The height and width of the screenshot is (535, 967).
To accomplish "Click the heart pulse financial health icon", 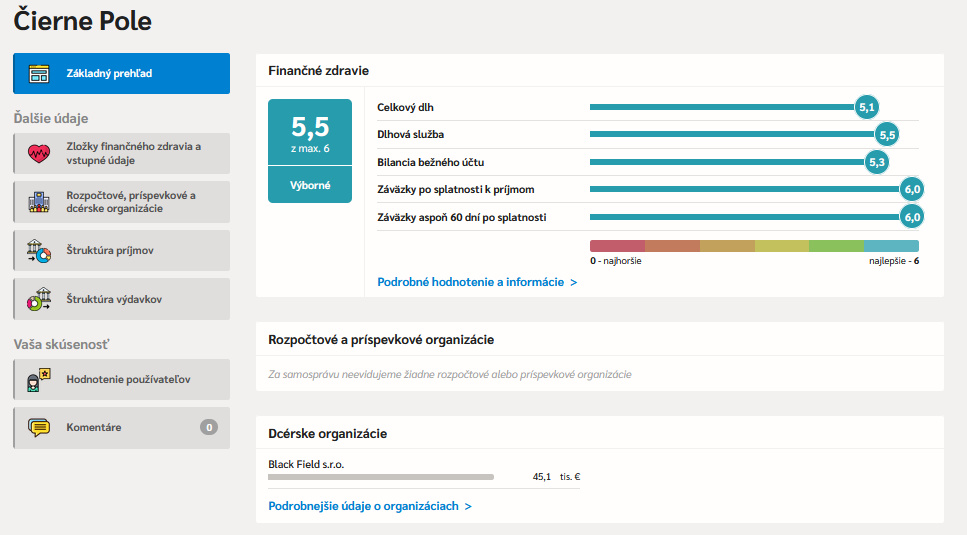I will tap(39, 153).
